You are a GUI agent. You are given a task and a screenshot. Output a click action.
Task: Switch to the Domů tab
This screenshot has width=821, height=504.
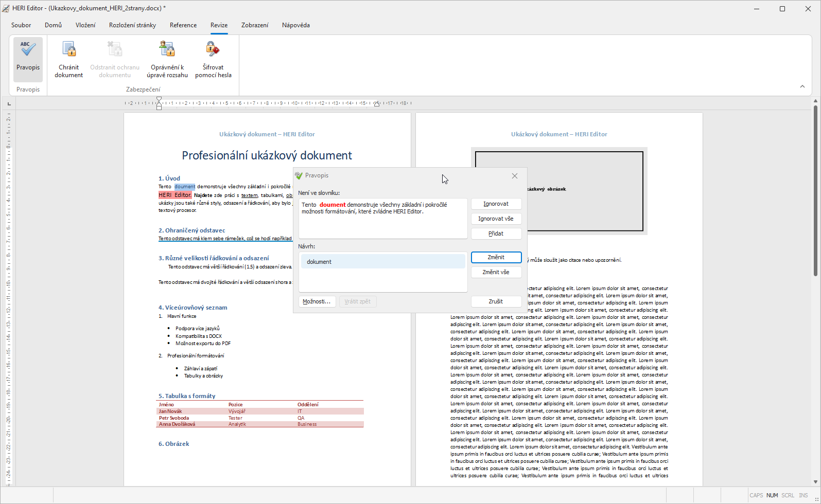click(x=53, y=25)
